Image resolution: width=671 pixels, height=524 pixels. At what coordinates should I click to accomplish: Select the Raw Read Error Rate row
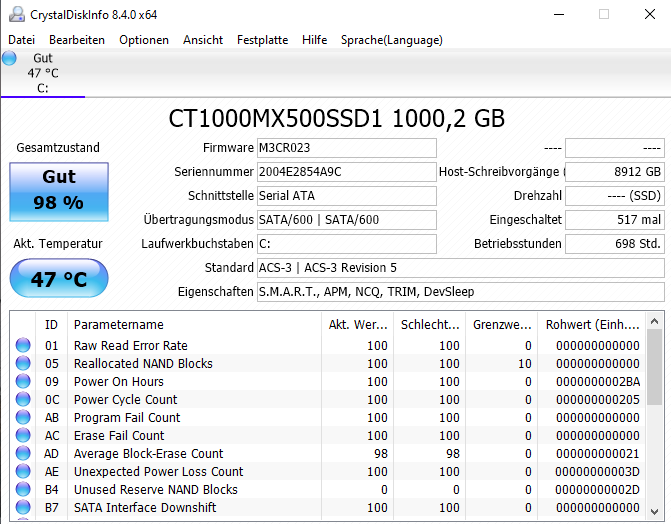click(x=328, y=345)
